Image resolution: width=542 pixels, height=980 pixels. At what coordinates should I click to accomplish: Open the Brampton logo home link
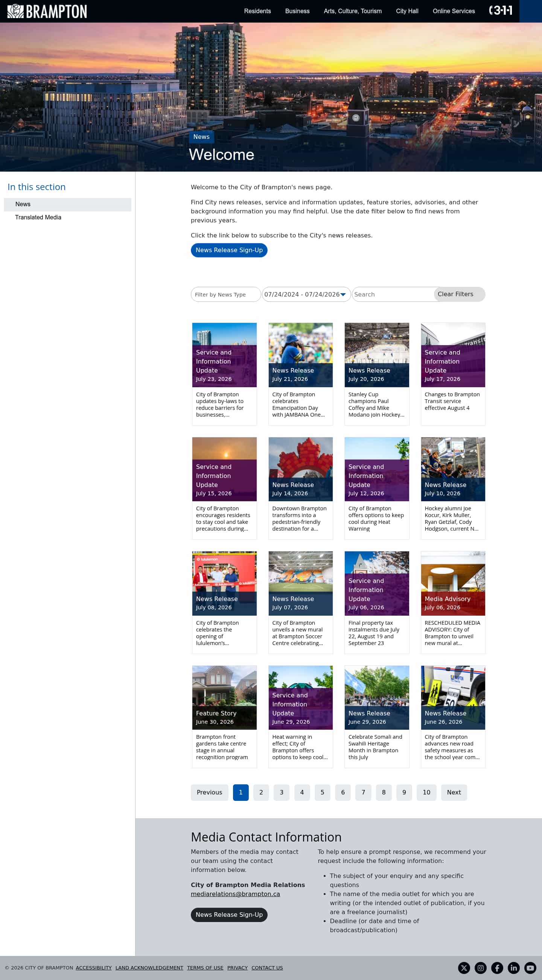(47, 11)
